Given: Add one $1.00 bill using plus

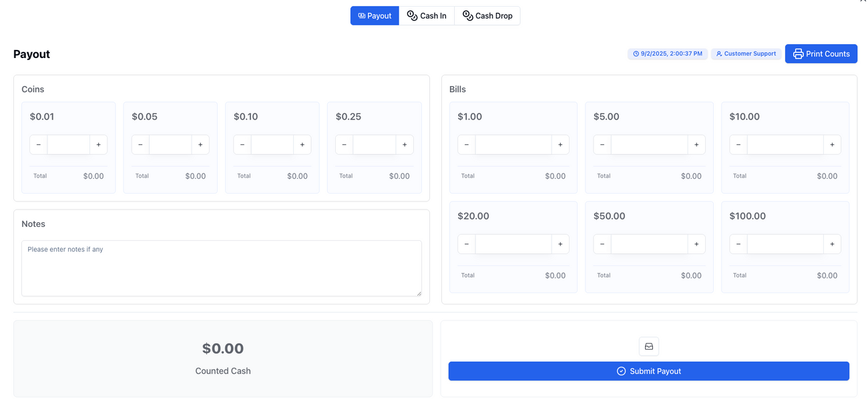Looking at the screenshot, I should (x=560, y=145).
